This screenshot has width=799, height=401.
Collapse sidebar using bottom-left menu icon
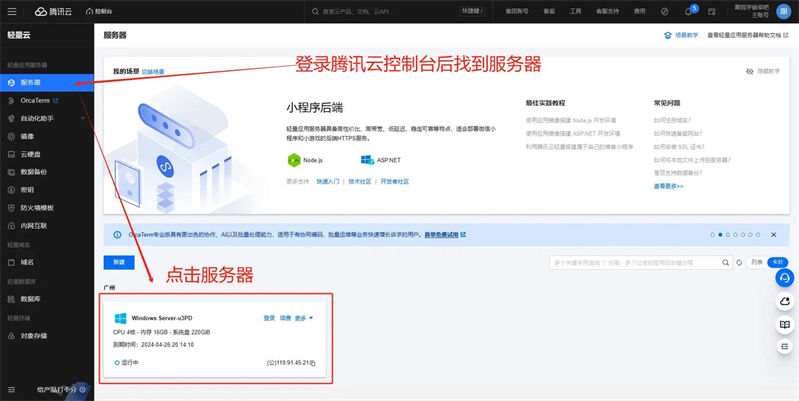point(11,390)
